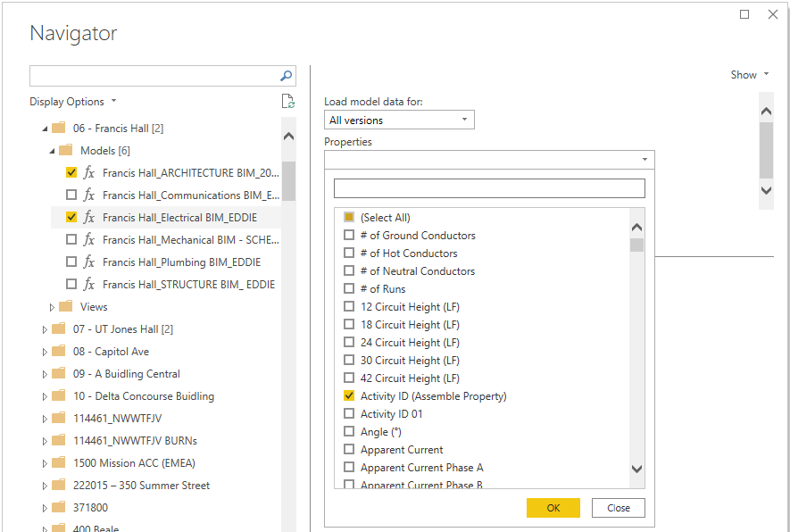790x532 pixels.
Task: Enable the # of Ground Conductors property
Action: click(x=349, y=236)
